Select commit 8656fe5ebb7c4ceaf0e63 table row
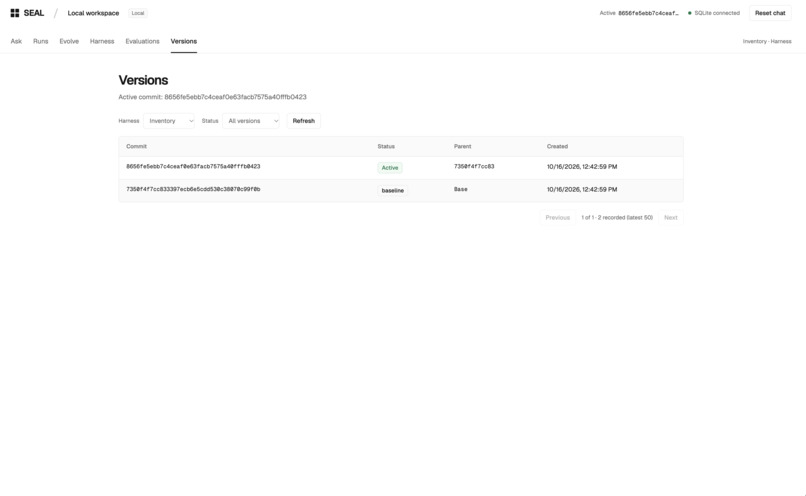This screenshot has width=806, height=496. [401, 168]
